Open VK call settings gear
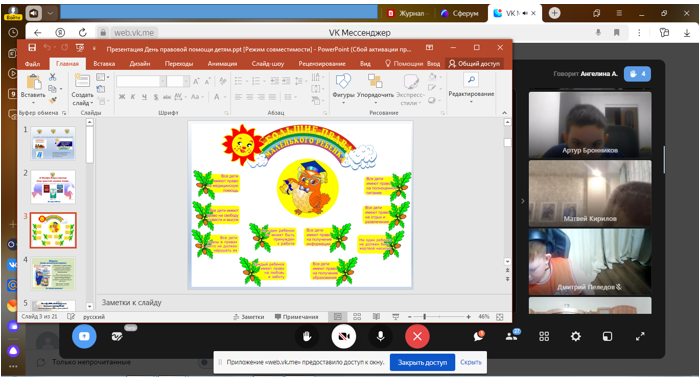The width and height of the screenshot is (699, 377). tap(576, 336)
